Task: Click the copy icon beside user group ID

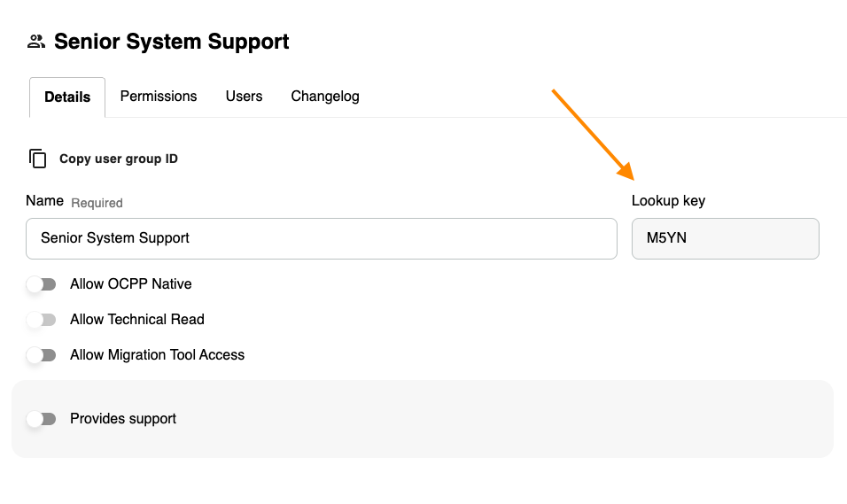Action: point(37,159)
